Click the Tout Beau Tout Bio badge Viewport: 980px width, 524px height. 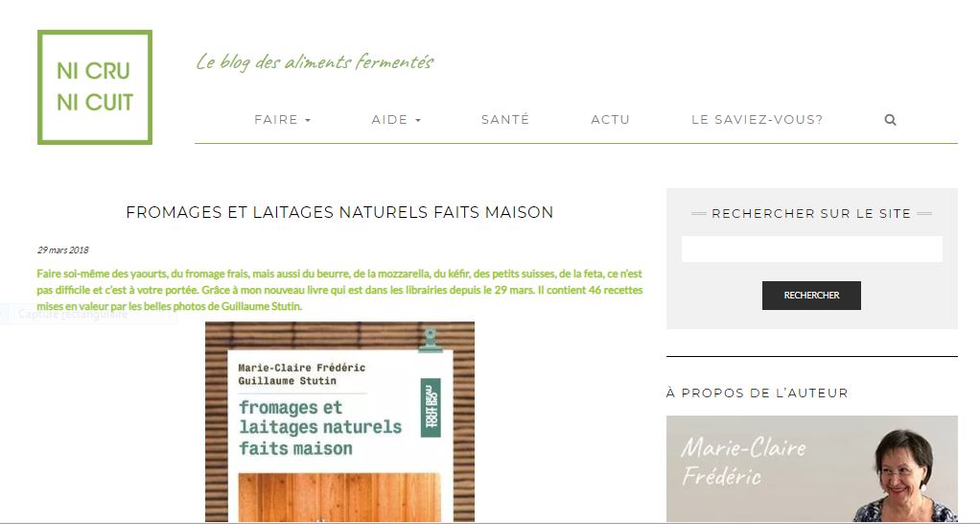[x=431, y=408]
